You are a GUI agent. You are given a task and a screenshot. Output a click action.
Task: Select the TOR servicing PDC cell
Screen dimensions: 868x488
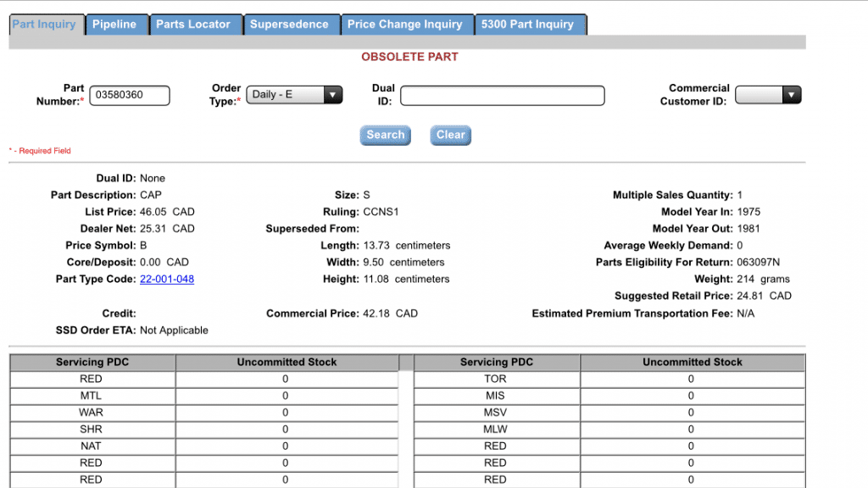pos(495,379)
